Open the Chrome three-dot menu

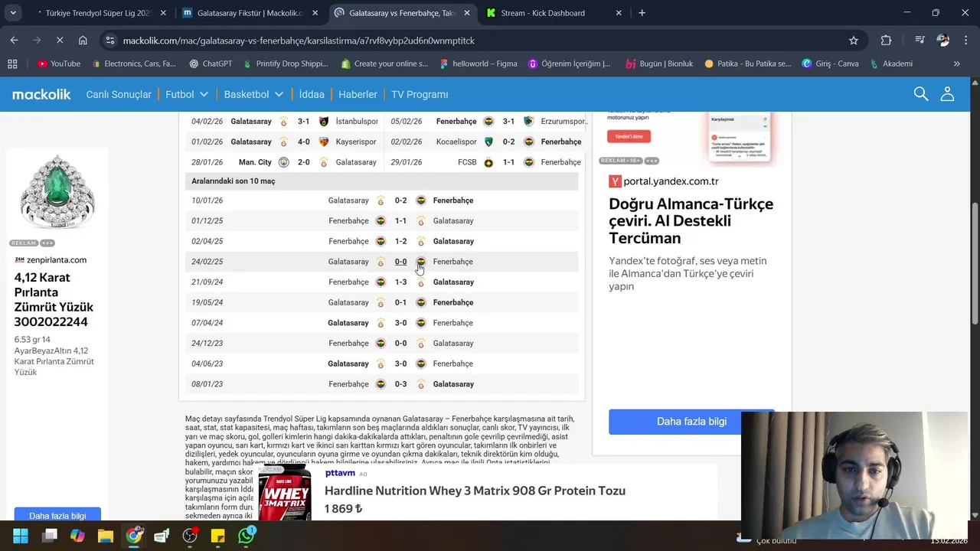(965, 41)
